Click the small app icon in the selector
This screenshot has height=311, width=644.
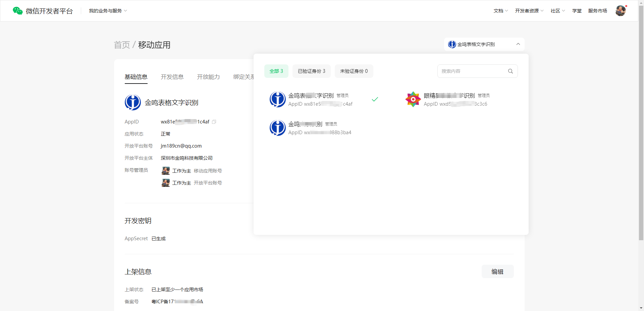pos(452,44)
